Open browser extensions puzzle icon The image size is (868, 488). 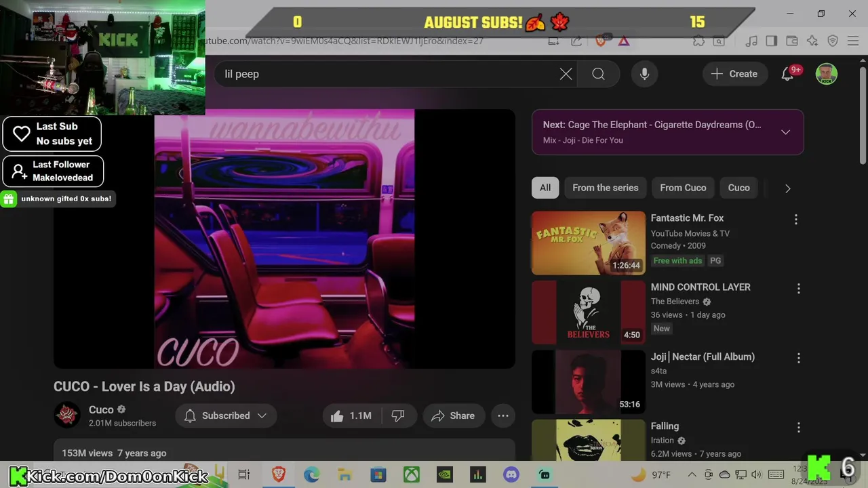(698, 41)
